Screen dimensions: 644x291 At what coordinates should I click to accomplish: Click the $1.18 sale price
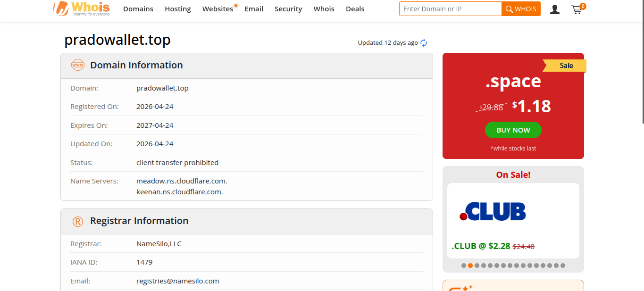pyautogui.click(x=532, y=106)
